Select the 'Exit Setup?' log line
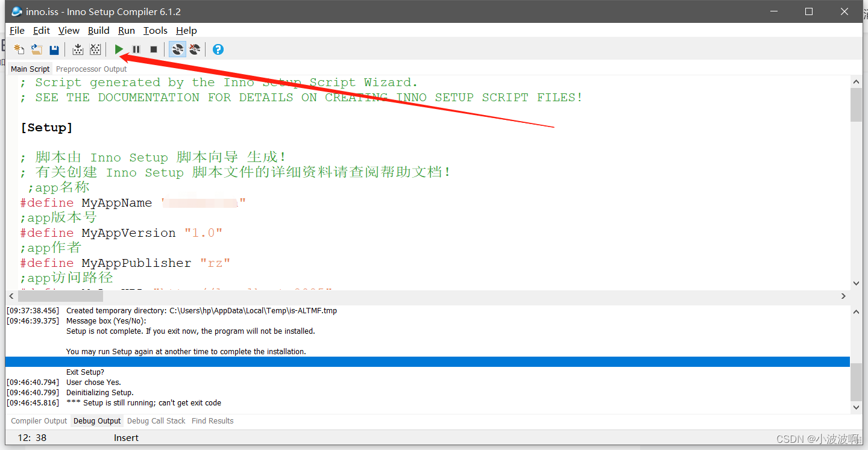 click(85, 372)
